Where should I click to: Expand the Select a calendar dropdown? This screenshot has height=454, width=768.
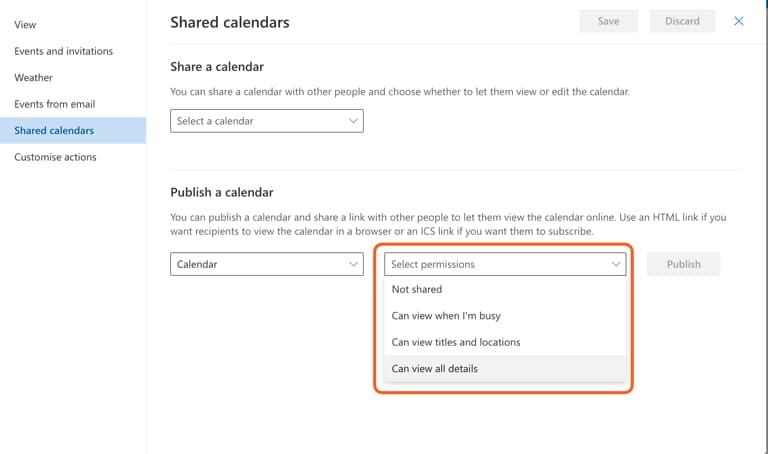point(266,121)
